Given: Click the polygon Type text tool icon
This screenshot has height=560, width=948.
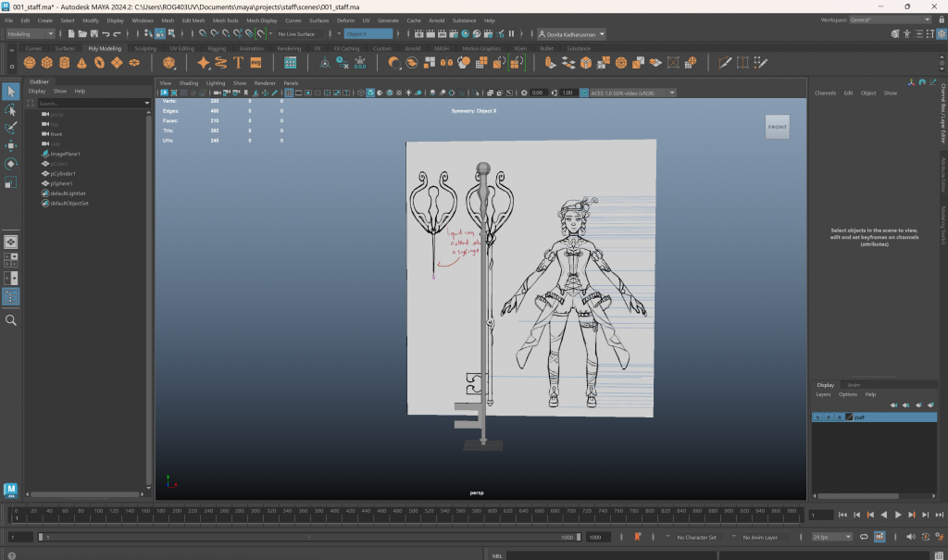Looking at the screenshot, I should coord(238,62).
